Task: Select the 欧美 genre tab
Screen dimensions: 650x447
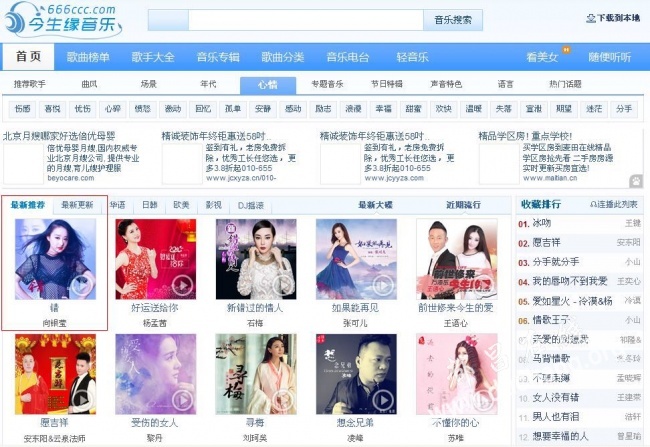Action: coord(181,205)
